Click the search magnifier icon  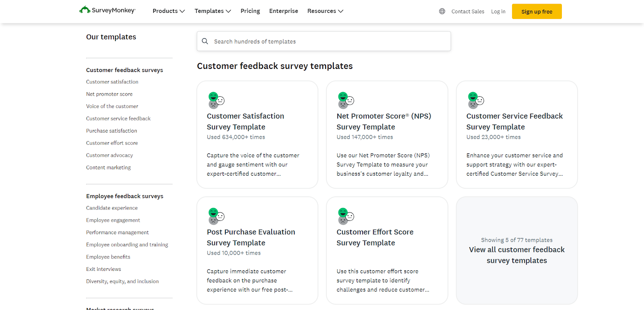coord(205,41)
